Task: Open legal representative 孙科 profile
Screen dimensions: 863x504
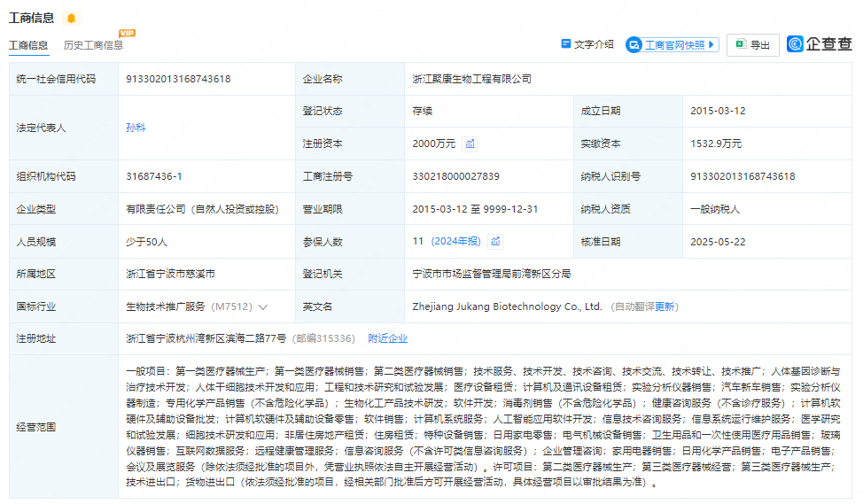Action: tap(136, 128)
